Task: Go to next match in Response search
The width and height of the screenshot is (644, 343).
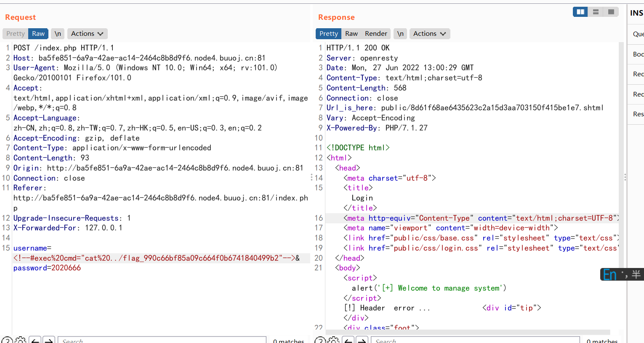Action: pos(362,340)
